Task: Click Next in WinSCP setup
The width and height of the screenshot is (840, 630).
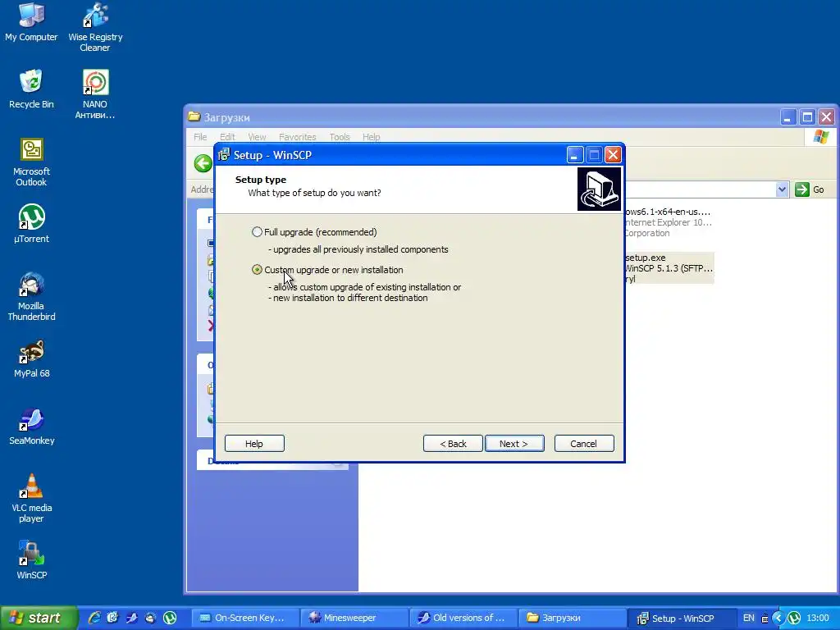Action: pyautogui.click(x=514, y=444)
